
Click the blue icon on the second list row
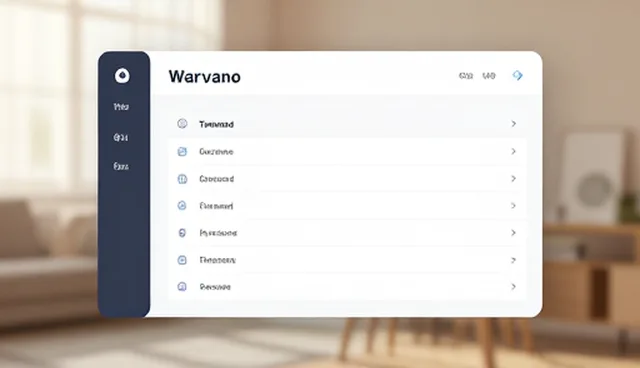182,151
